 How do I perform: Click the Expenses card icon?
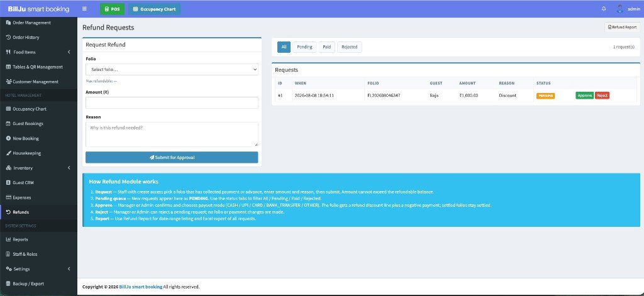tap(8, 197)
